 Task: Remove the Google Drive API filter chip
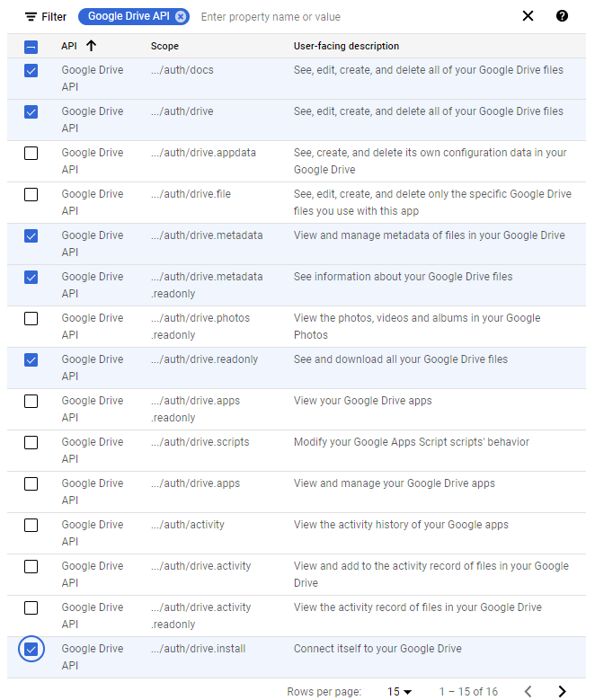(181, 16)
